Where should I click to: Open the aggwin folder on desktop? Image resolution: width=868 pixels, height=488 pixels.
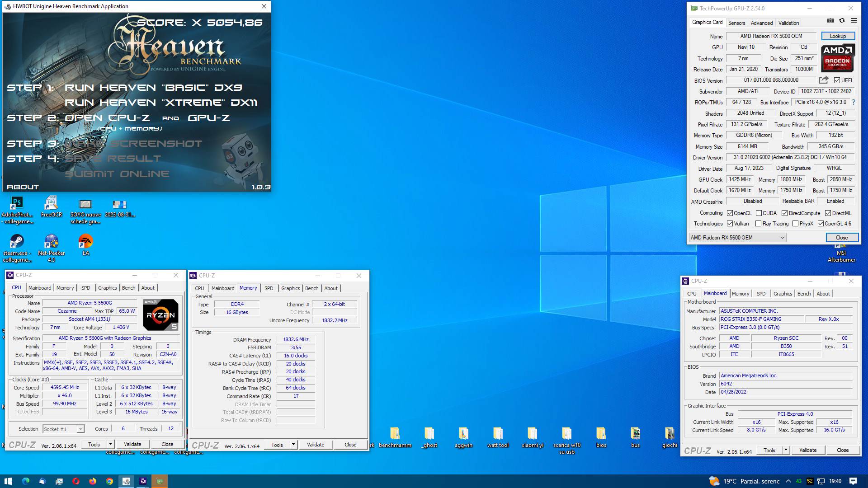click(463, 437)
